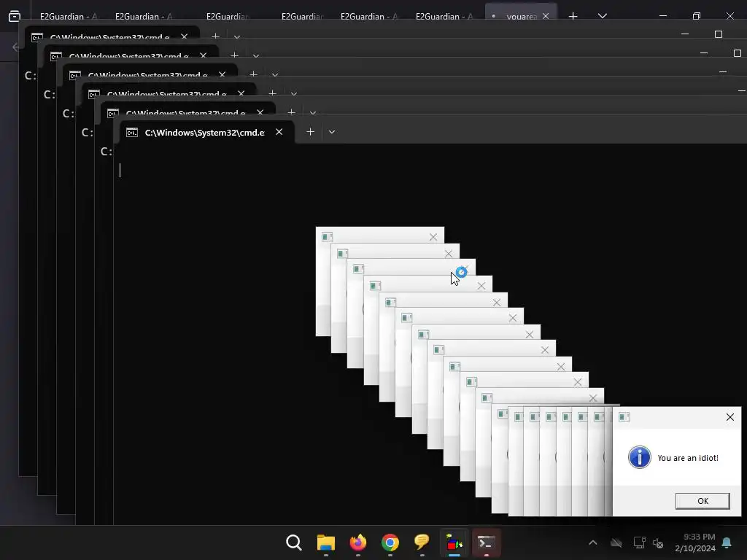Open the yellow speech-bubble app on the taskbar
Screen dimensions: 747x560
point(422,542)
